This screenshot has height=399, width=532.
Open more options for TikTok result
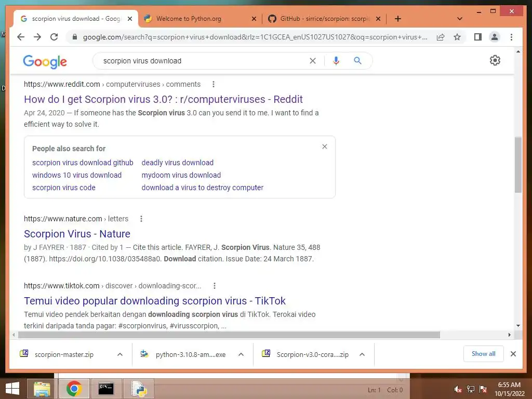point(215,286)
